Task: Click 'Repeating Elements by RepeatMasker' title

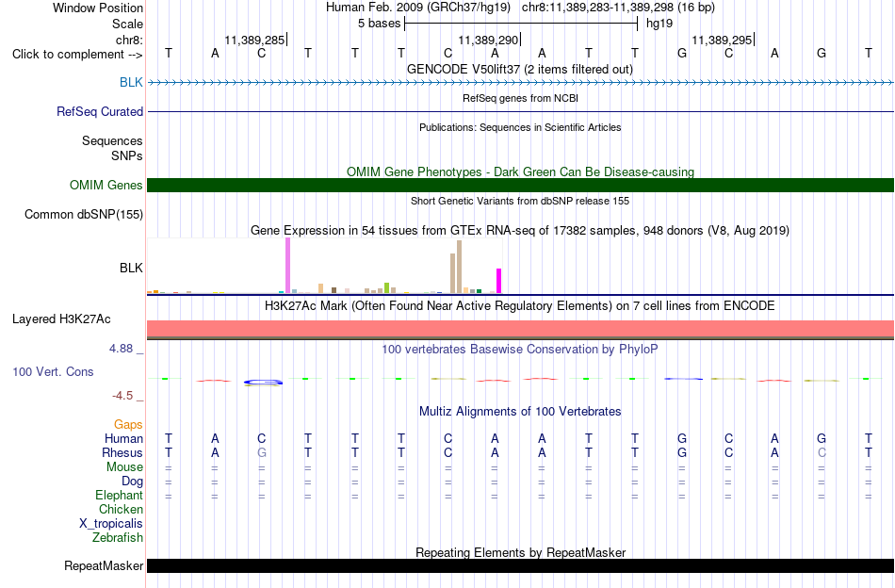Action: tap(520, 552)
